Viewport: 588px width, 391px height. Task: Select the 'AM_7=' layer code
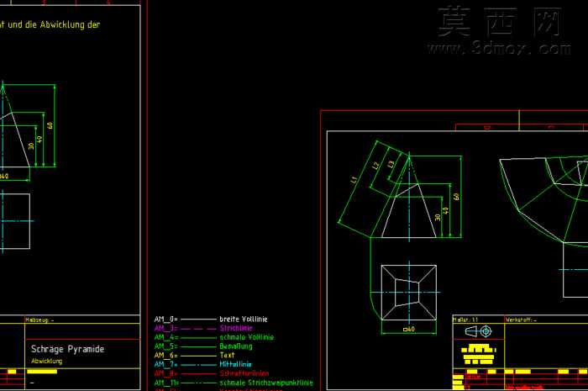(165, 364)
